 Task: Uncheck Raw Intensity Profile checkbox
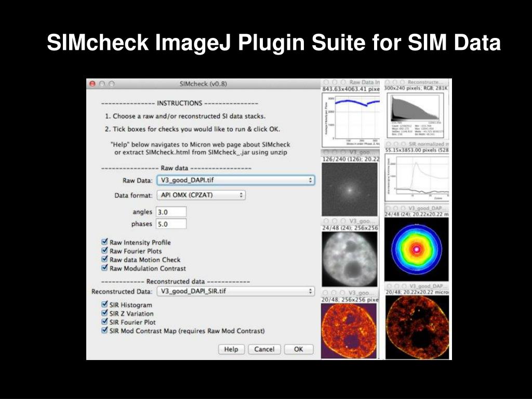[104, 242]
